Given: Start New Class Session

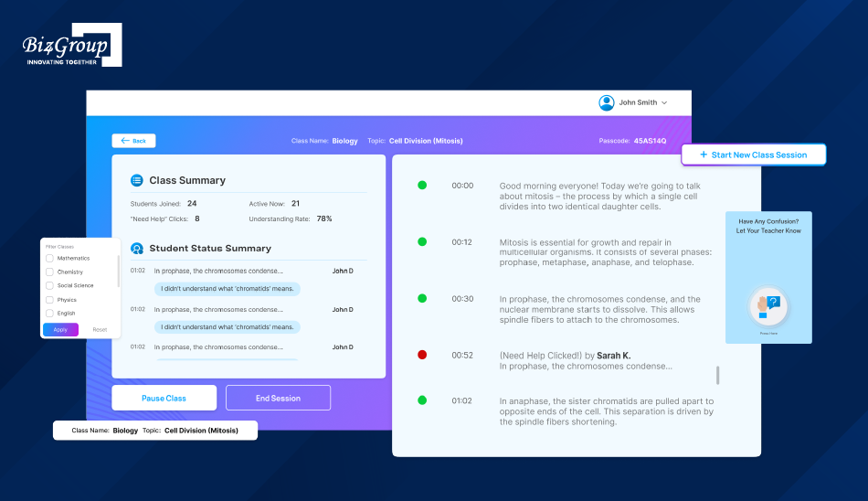Looking at the screenshot, I should click(x=753, y=155).
